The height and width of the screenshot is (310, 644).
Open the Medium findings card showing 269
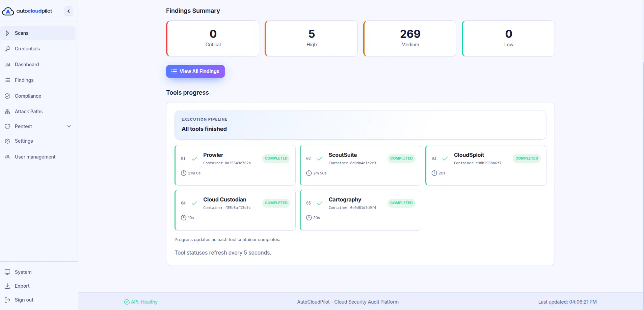click(410, 39)
